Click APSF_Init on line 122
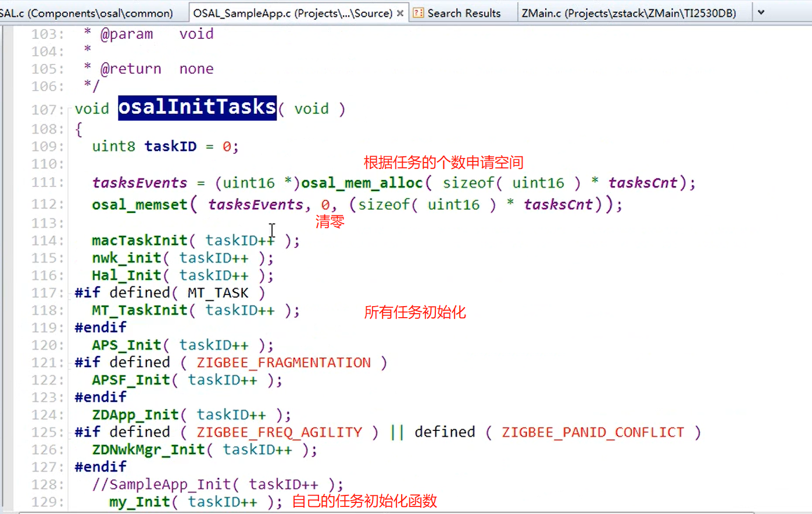 (131, 380)
